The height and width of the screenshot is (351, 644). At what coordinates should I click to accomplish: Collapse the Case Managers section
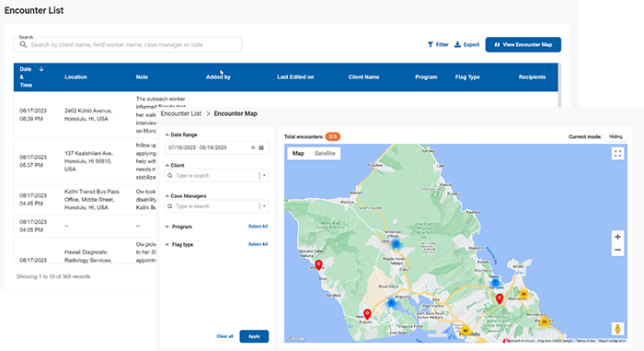167,196
